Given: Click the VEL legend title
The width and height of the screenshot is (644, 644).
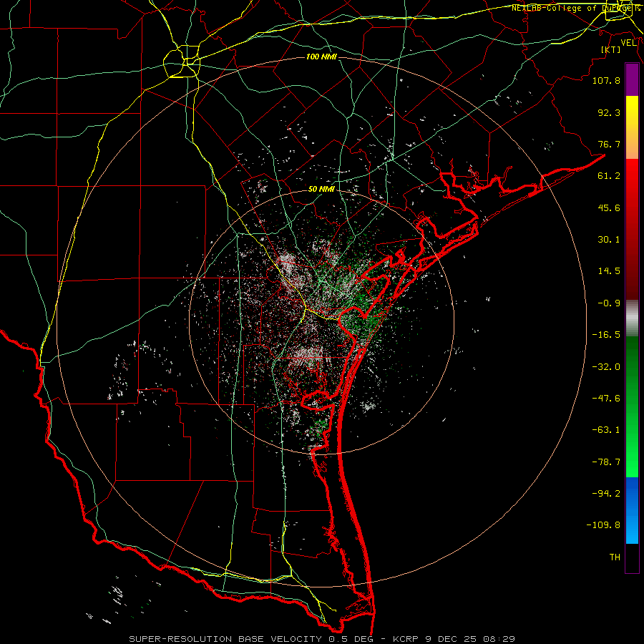Looking at the screenshot, I should [x=628, y=43].
